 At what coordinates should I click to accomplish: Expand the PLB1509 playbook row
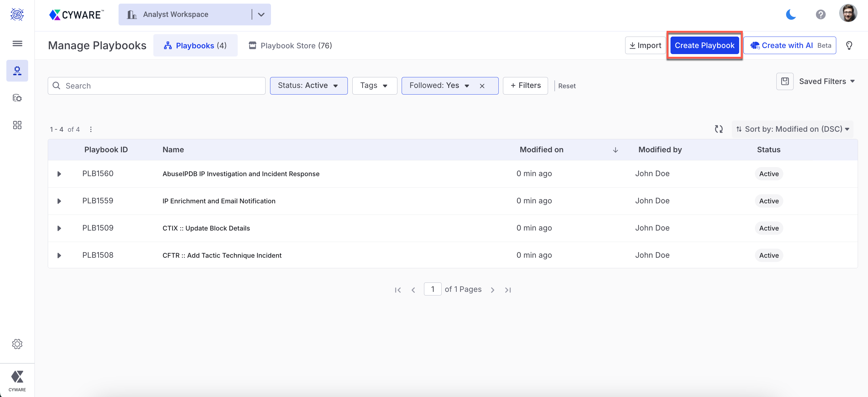click(x=59, y=228)
